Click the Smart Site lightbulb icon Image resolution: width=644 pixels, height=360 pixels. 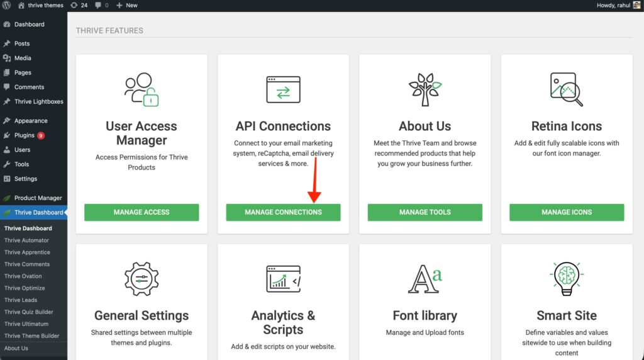point(566,279)
